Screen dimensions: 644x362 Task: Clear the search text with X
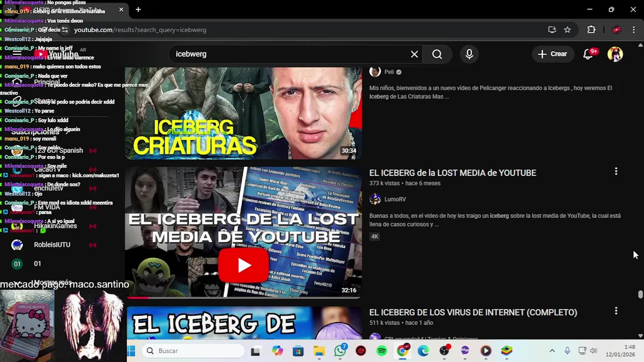[x=414, y=54]
